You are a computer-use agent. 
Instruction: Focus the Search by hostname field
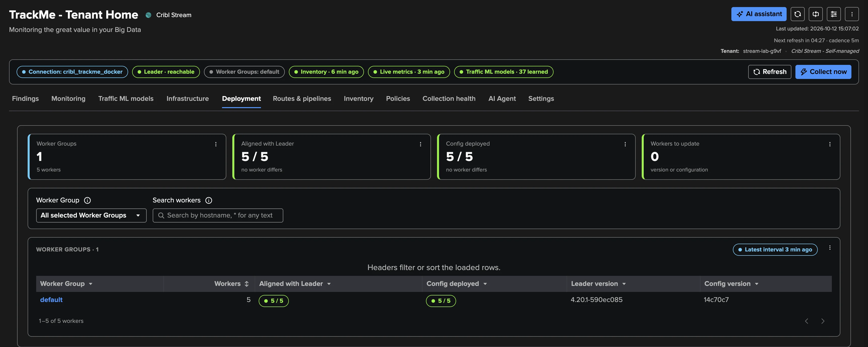tap(218, 215)
